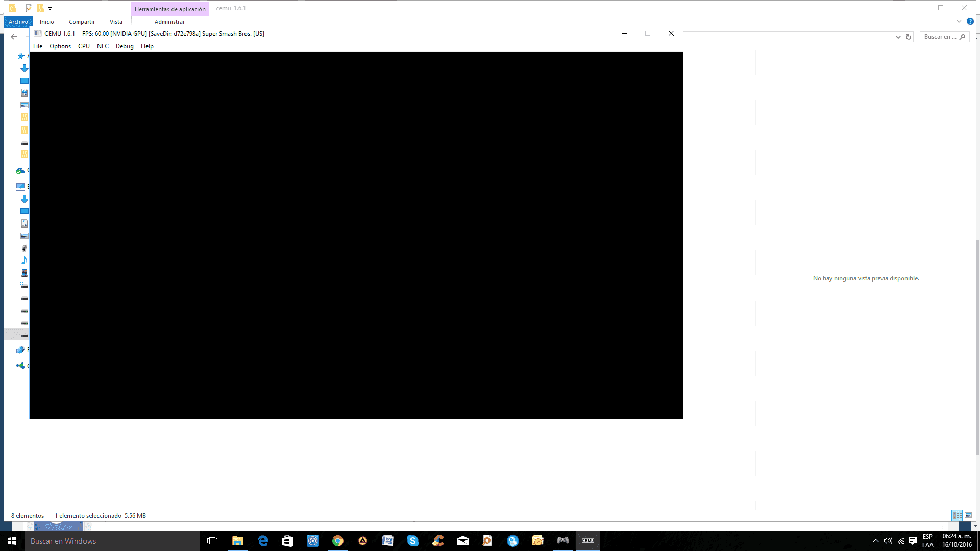The width and height of the screenshot is (980, 551).
Task: Open the Options menu in CEMU
Action: [60, 46]
